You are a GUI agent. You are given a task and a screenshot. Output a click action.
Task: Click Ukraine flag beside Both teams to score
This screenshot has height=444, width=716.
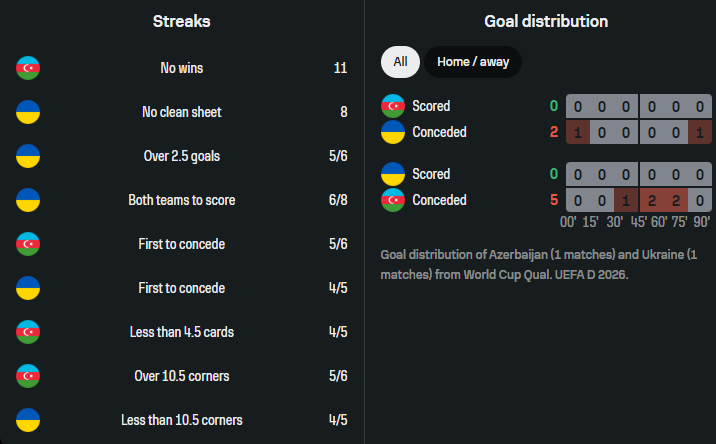[27, 200]
